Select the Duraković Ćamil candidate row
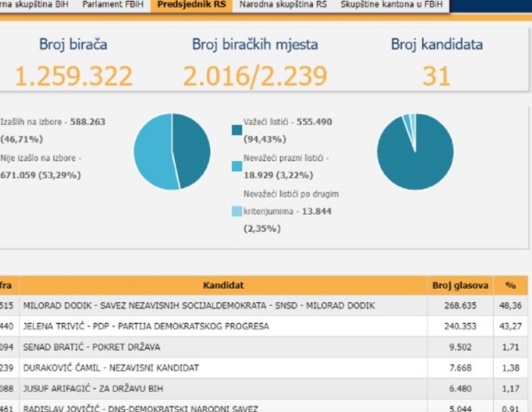The image size is (532, 412). 111,368
